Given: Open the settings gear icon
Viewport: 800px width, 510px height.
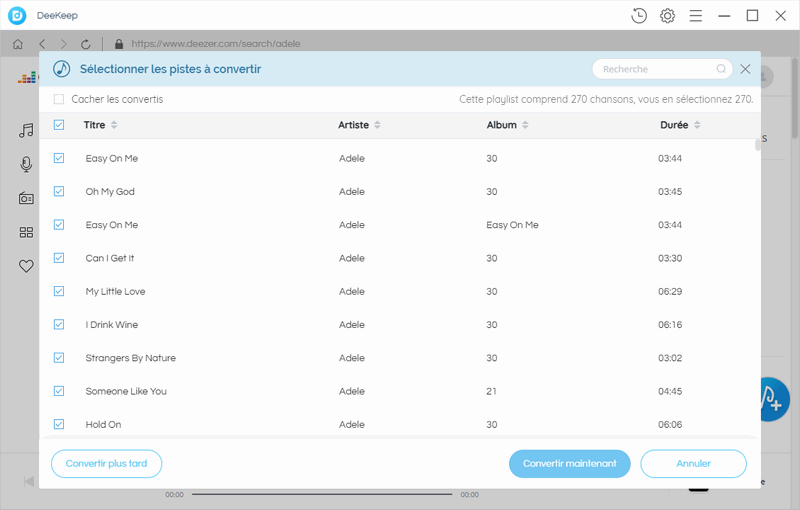Looking at the screenshot, I should [667, 16].
